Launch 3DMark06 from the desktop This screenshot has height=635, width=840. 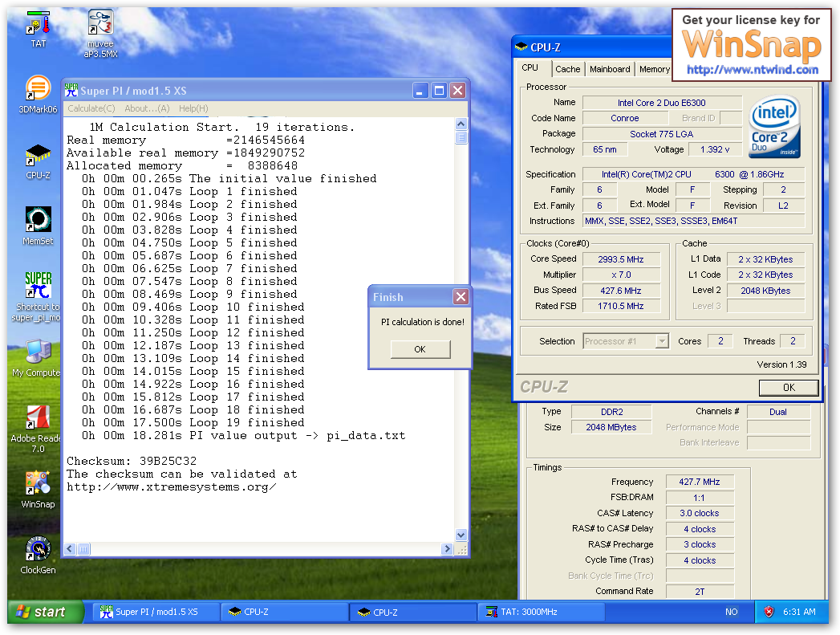pyautogui.click(x=38, y=94)
